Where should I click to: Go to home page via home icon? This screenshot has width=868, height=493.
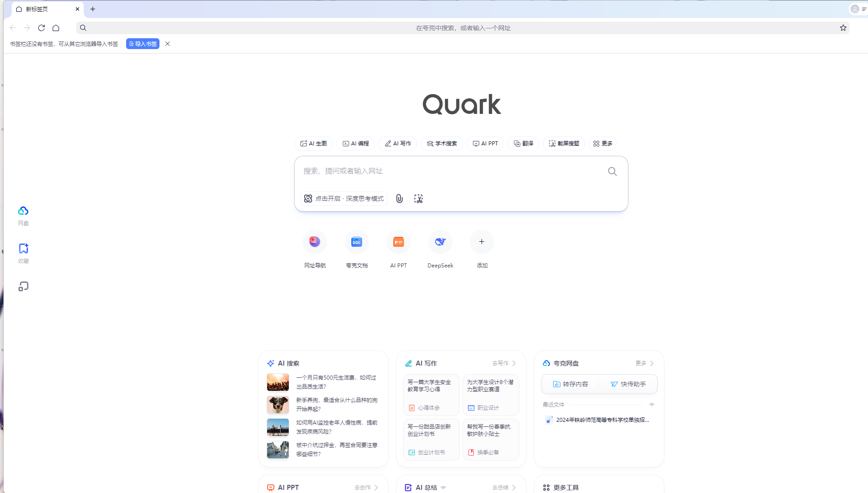tap(56, 28)
